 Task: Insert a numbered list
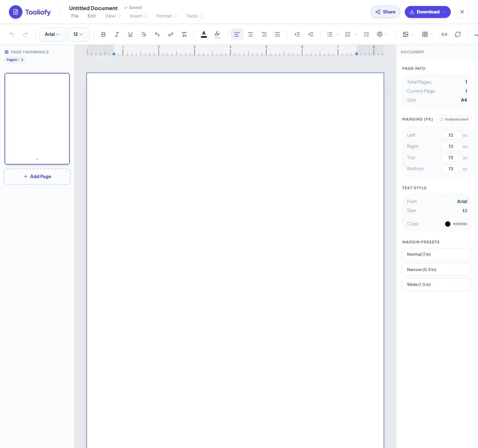pos(348,34)
